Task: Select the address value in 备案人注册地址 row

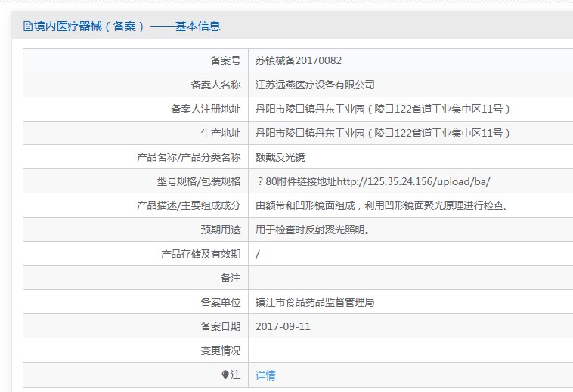Action: coord(383,109)
